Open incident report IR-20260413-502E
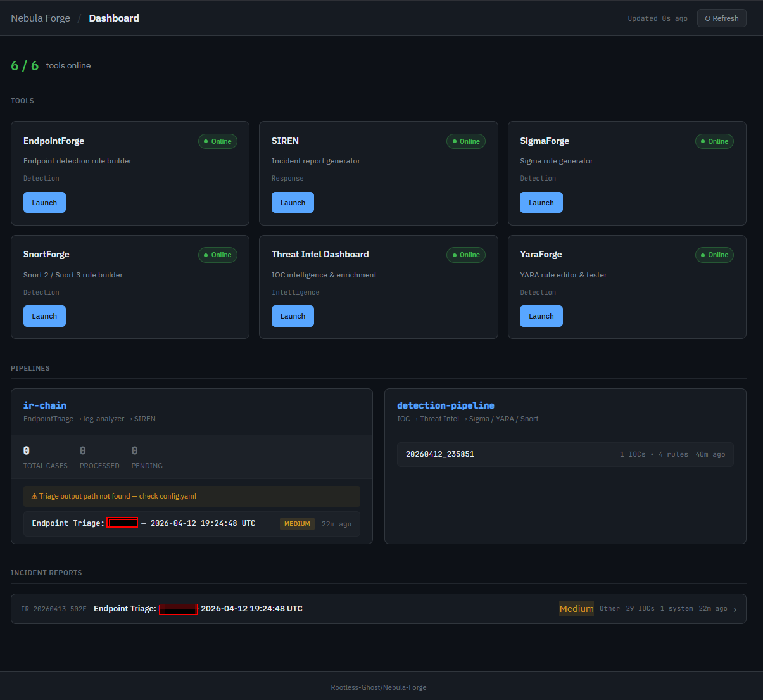763x700 pixels. [379, 609]
